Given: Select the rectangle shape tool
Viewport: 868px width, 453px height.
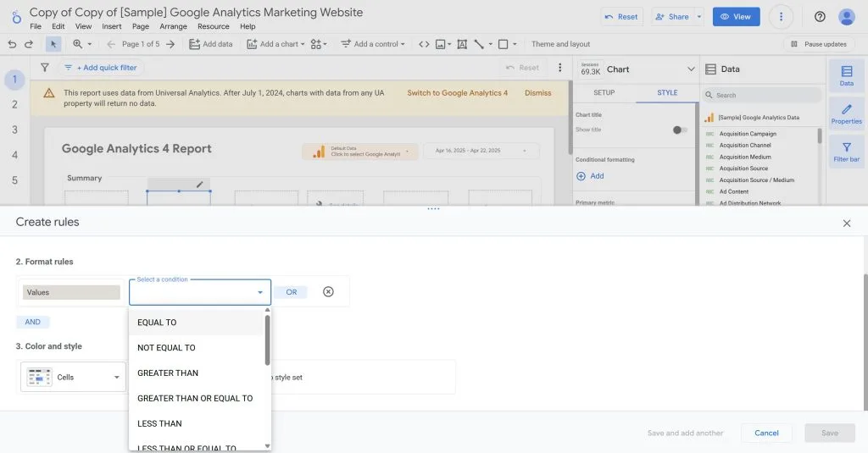Looking at the screenshot, I should point(504,44).
